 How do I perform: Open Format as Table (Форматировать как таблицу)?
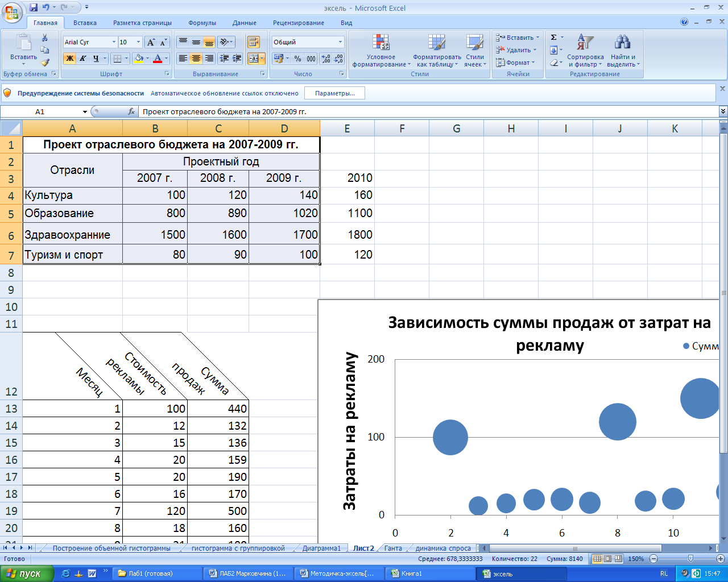click(437, 51)
